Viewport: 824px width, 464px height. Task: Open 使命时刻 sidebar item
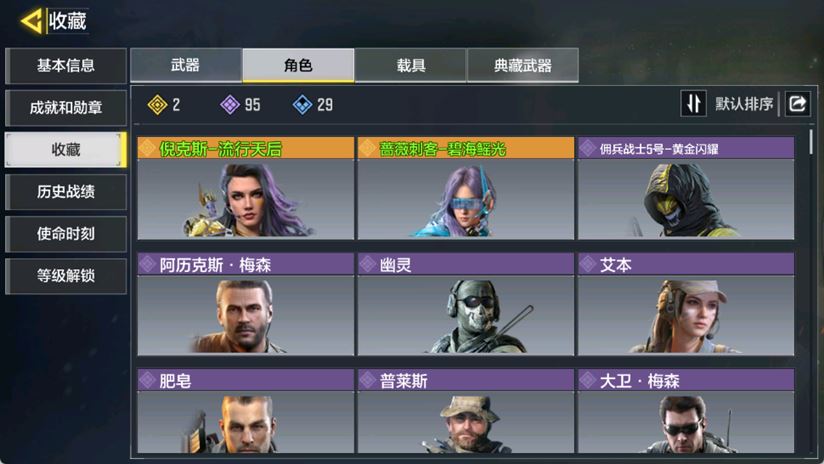(66, 234)
